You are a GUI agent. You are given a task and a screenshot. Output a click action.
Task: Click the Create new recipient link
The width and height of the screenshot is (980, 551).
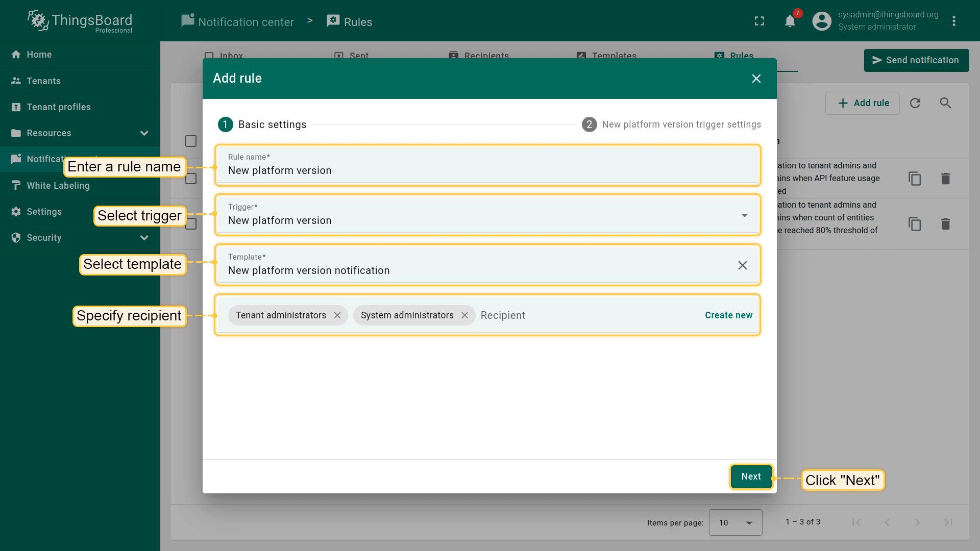click(728, 315)
